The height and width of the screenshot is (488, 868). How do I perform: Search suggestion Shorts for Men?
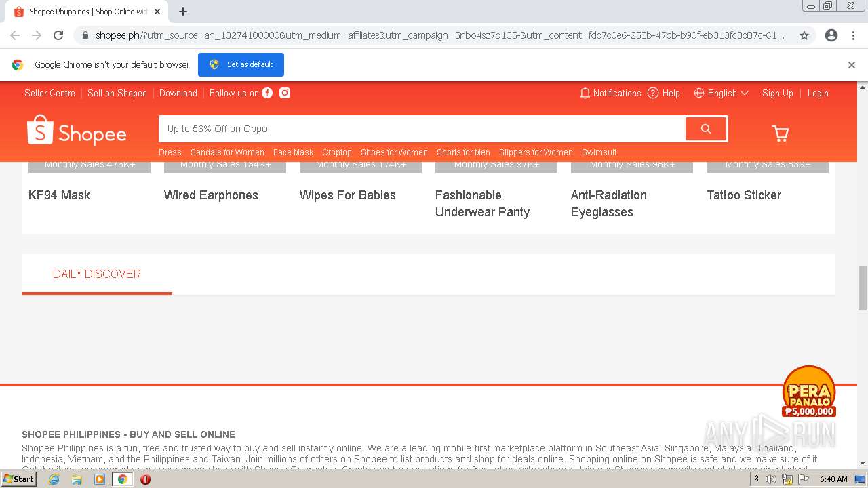tap(463, 152)
